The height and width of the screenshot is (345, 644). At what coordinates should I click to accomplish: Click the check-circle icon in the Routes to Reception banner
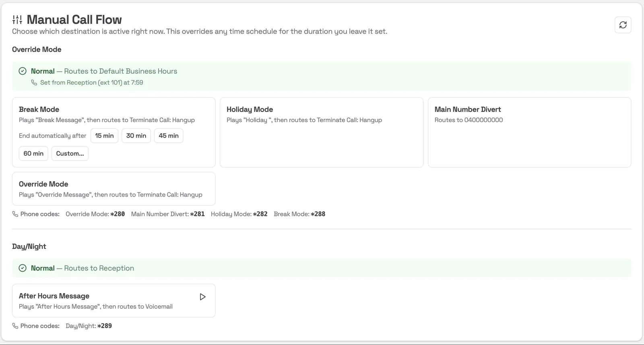pos(23,268)
